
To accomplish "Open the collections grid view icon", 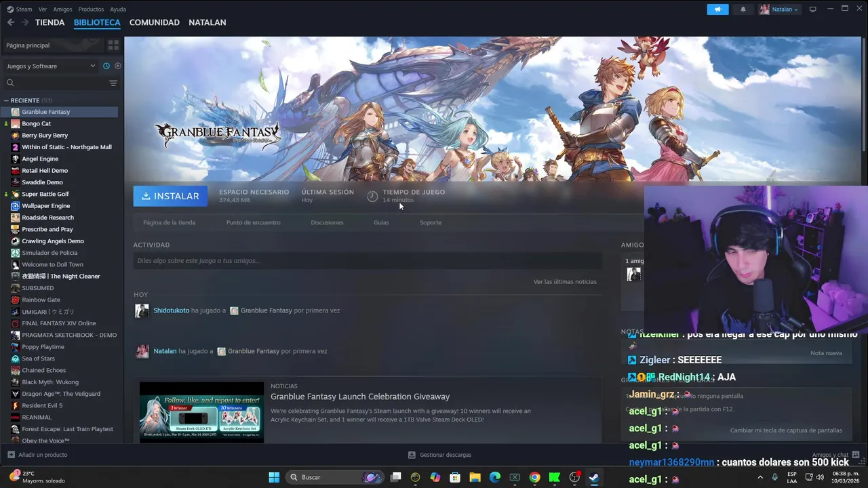I will 113,45.
